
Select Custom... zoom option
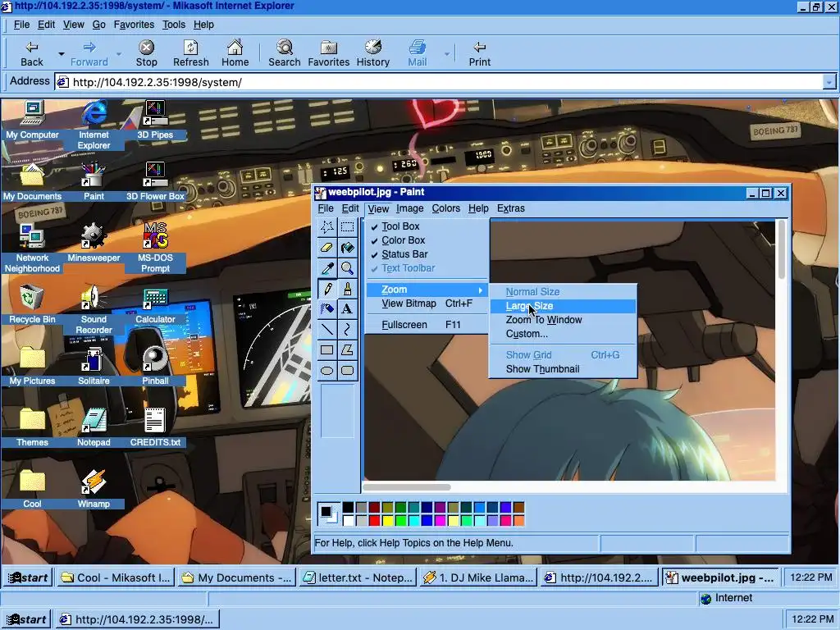pos(563,334)
